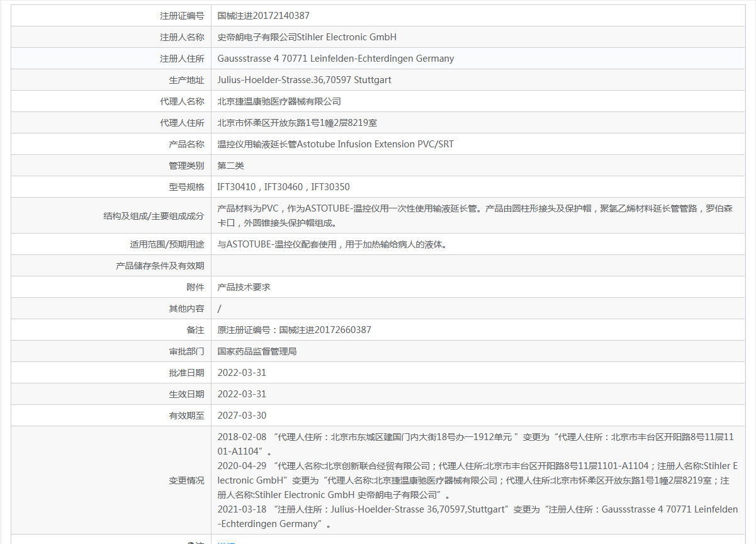Image resolution: width=756 pixels, height=544 pixels.
Task: Select the 批准日期 label
Action: tap(186, 373)
